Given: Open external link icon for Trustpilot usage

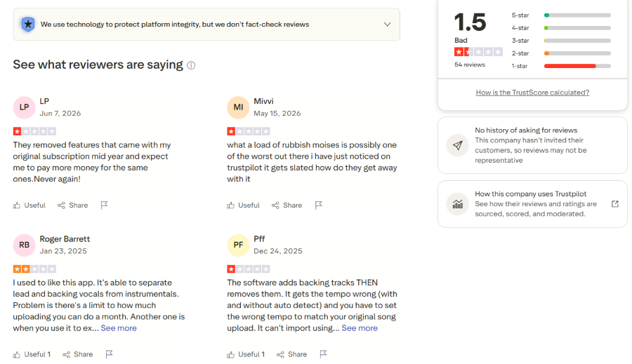Looking at the screenshot, I should click(x=615, y=204).
